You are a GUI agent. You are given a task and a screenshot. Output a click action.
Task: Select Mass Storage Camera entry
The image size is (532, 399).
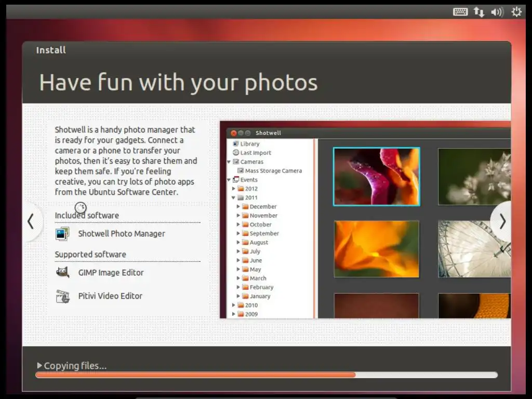tap(273, 170)
